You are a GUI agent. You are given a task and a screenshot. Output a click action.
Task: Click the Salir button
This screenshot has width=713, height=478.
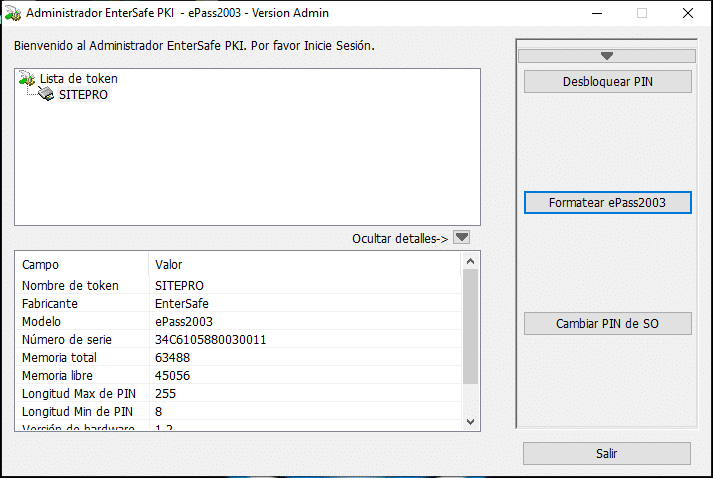(x=607, y=453)
